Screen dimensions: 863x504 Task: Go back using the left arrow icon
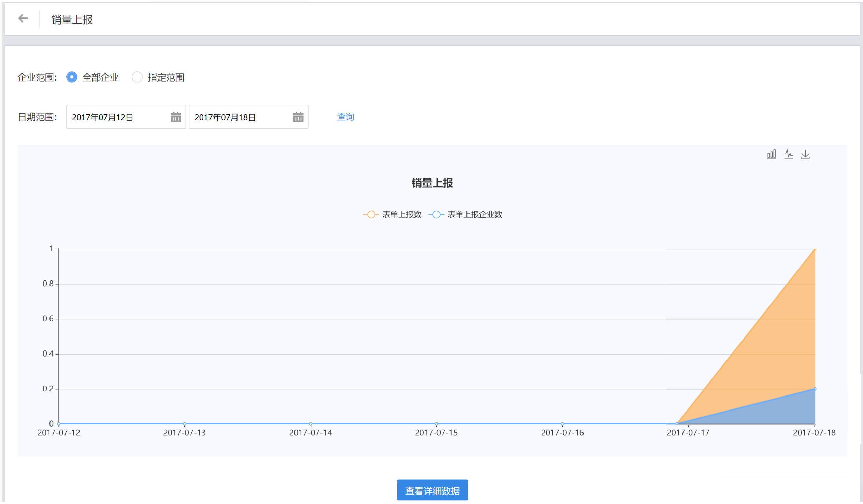coord(23,18)
